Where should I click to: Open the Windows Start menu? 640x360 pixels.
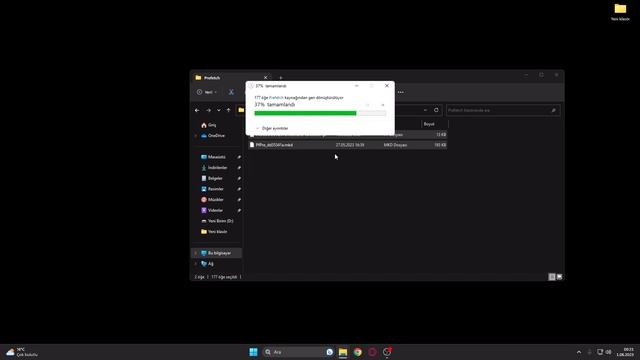[253, 352]
